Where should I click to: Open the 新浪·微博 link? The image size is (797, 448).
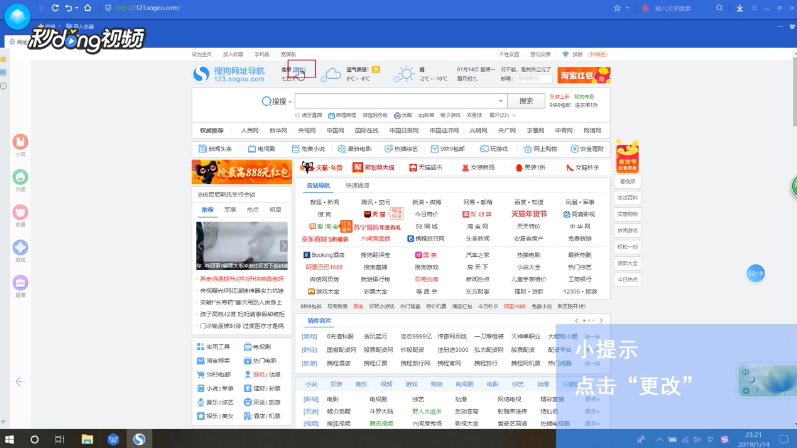[x=426, y=202]
